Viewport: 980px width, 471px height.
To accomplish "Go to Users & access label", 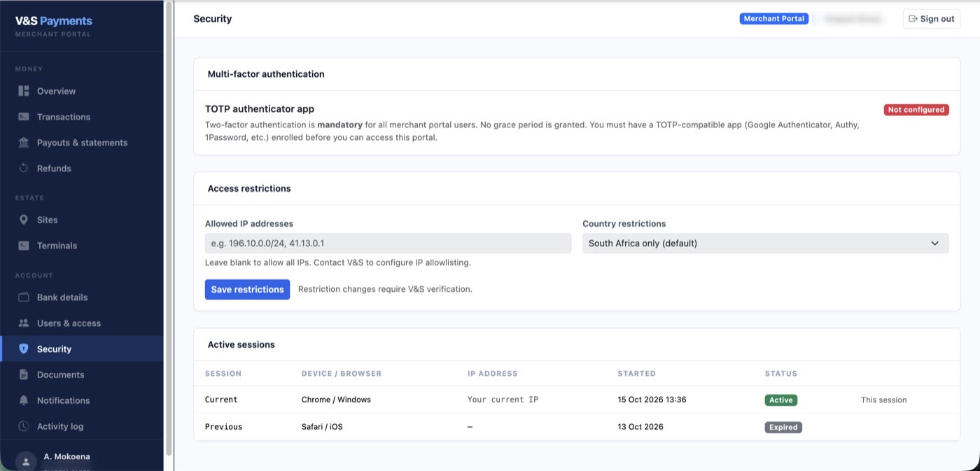I will pos(69,323).
